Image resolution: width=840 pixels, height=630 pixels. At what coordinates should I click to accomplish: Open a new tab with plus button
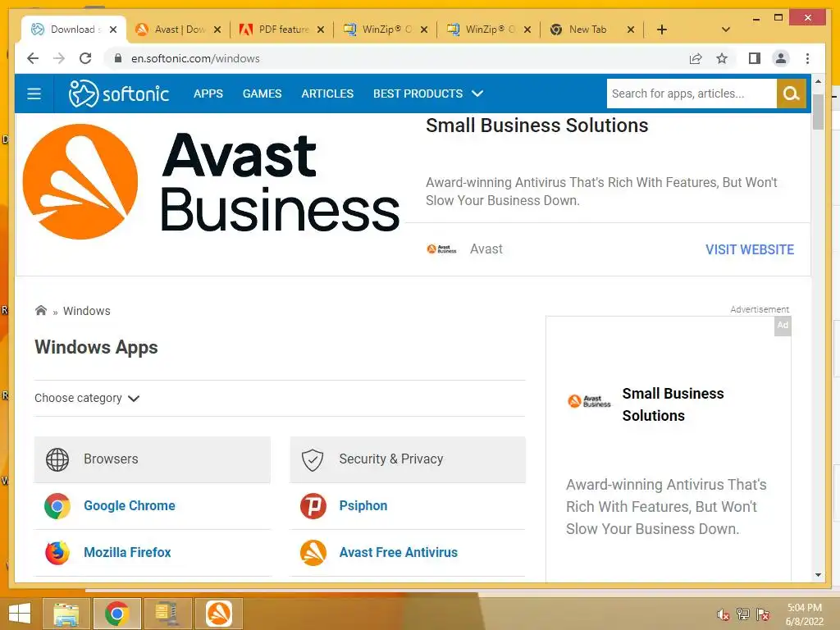(662, 30)
